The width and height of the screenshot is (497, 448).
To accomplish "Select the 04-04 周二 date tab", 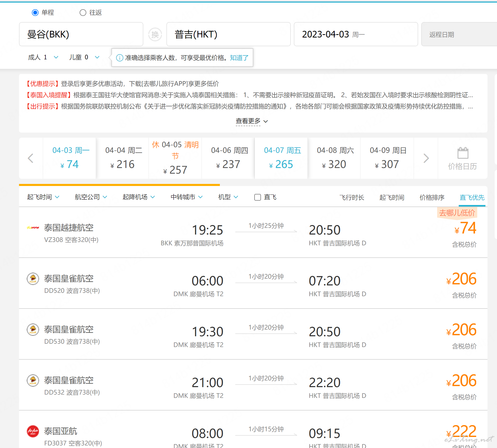I will pos(123,158).
